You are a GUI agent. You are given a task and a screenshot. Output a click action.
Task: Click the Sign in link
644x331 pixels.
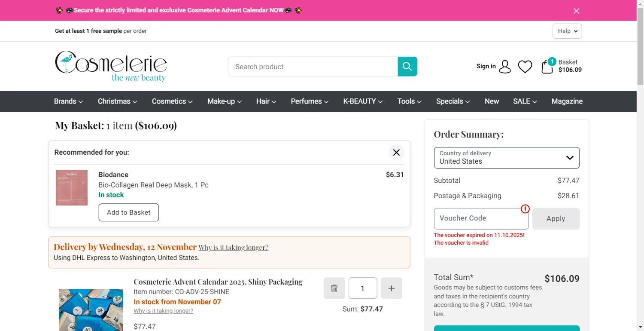click(x=486, y=66)
